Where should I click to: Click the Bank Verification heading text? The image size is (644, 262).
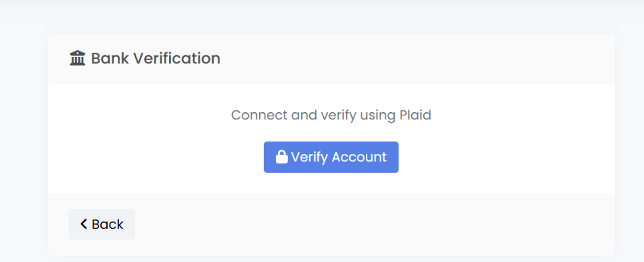pyautogui.click(x=156, y=58)
